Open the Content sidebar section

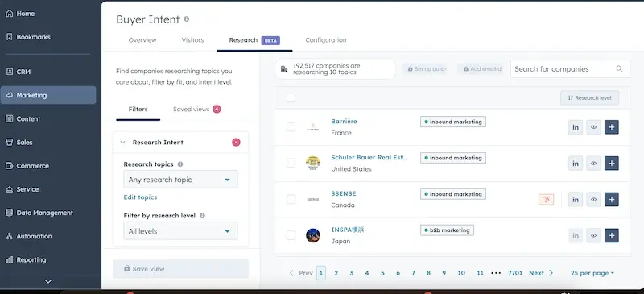pos(23,119)
